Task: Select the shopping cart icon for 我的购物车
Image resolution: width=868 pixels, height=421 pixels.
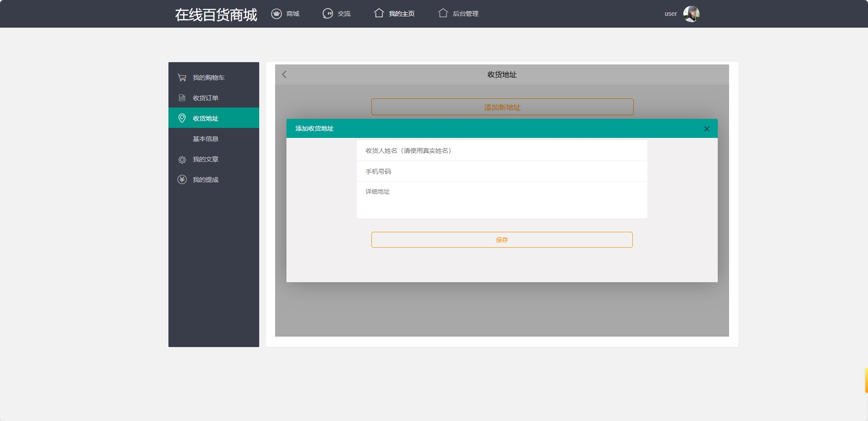Action: pyautogui.click(x=182, y=77)
